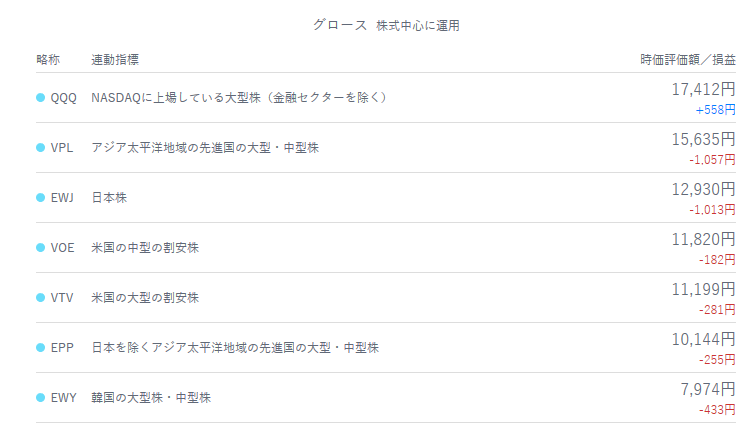This screenshot has height=444, width=756.
Task: Click the EPP ticker label
Action: [62, 348]
